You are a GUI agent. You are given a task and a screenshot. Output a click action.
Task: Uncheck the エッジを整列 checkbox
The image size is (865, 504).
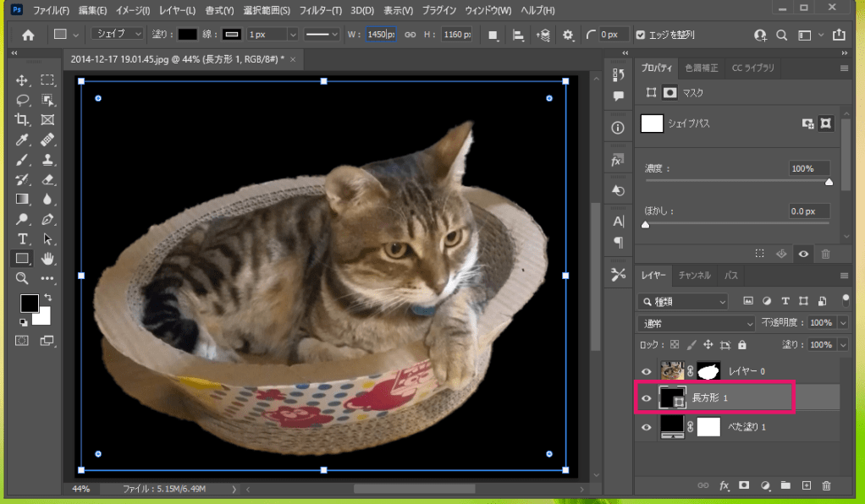pyautogui.click(x=640, y=35)
